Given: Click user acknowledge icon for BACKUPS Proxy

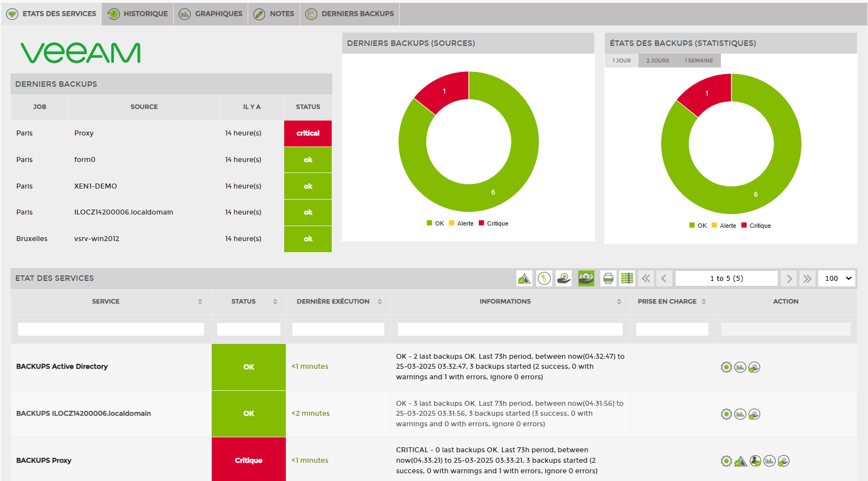Looking at the screenshot, I should click(755, 461).
